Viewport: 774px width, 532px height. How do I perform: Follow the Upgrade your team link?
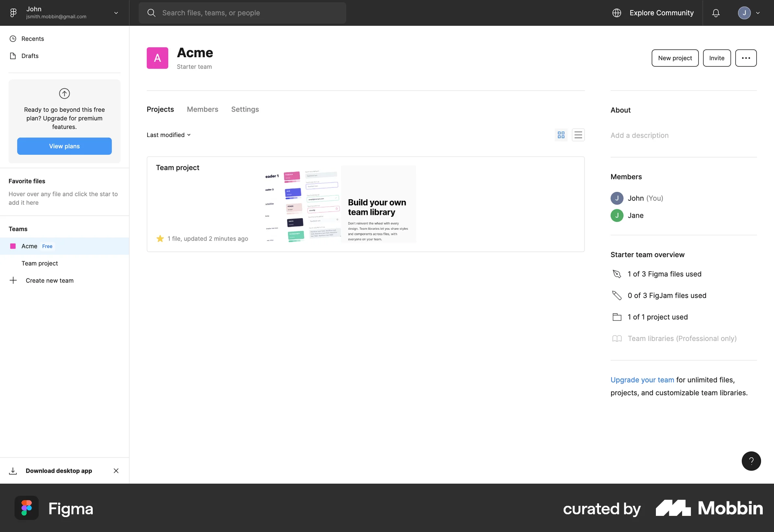(x=642, y=380)
